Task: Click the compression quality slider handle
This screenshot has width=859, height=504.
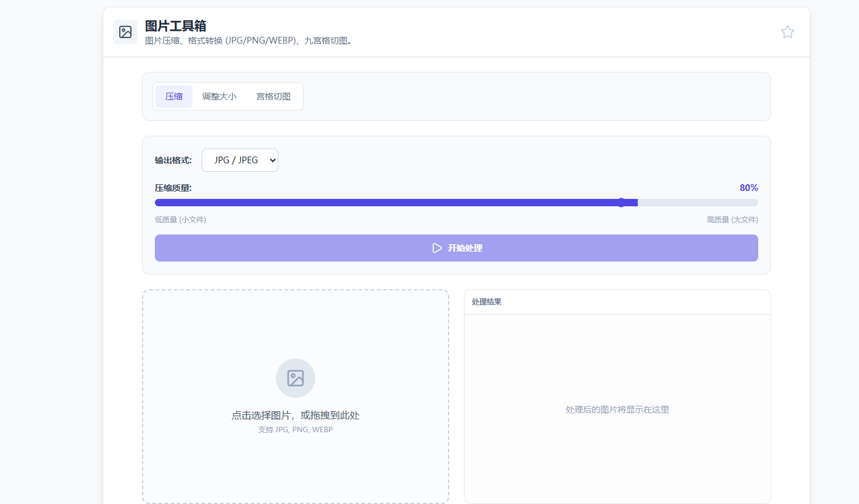Action: click(621, 203)
